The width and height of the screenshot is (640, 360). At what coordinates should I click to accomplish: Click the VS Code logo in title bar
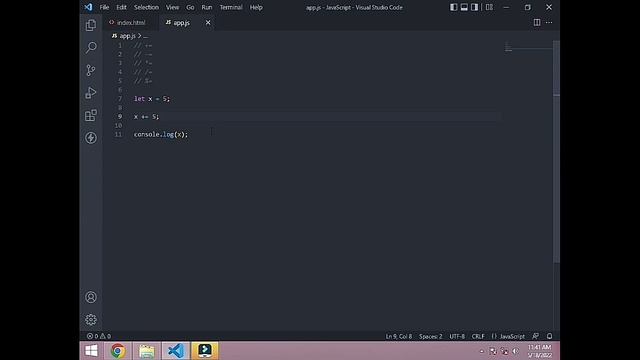(89, 7)
